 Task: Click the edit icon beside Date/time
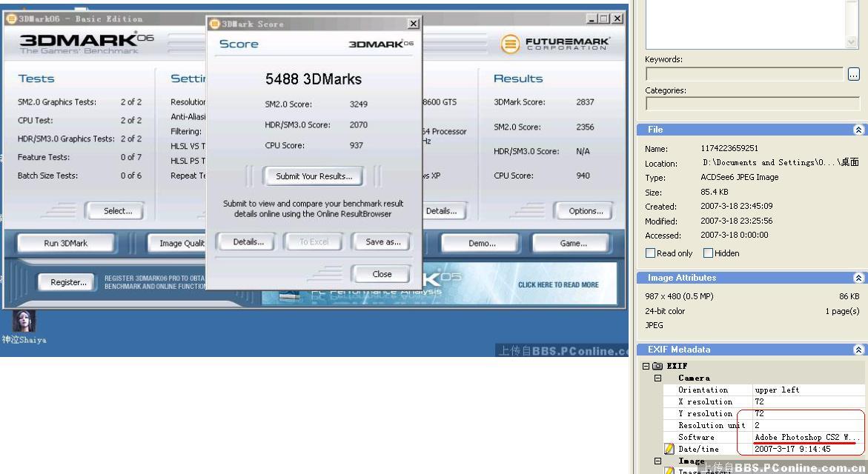pos(669,449)
